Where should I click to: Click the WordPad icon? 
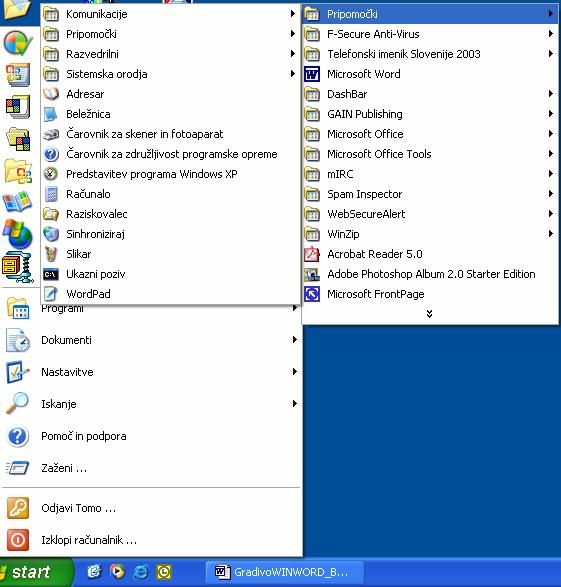tap(51, 294)
